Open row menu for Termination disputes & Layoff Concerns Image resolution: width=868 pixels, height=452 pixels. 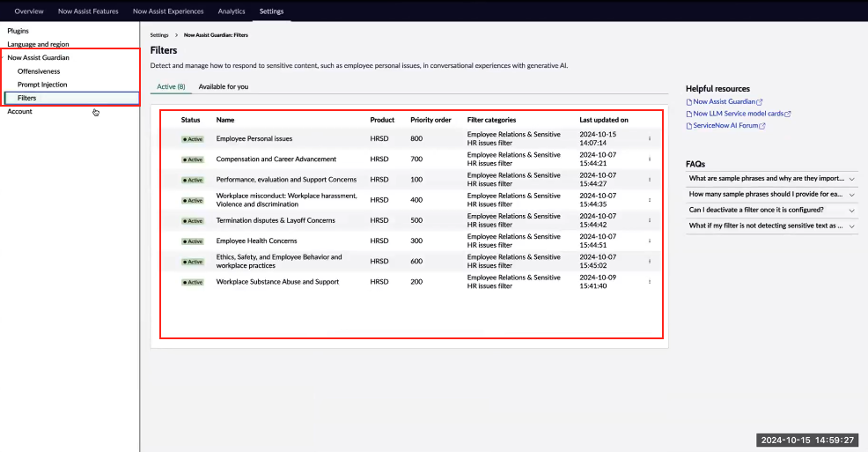tap(650, 220)
